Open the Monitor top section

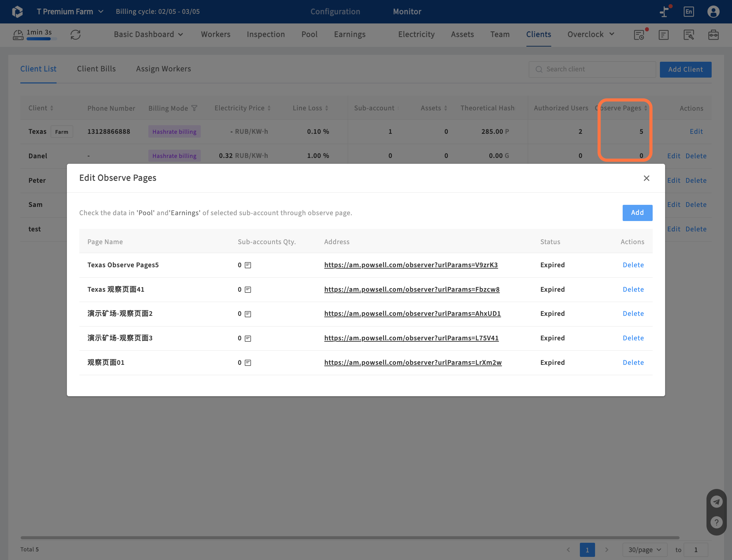pyautogui.click(x=407, y=12)
